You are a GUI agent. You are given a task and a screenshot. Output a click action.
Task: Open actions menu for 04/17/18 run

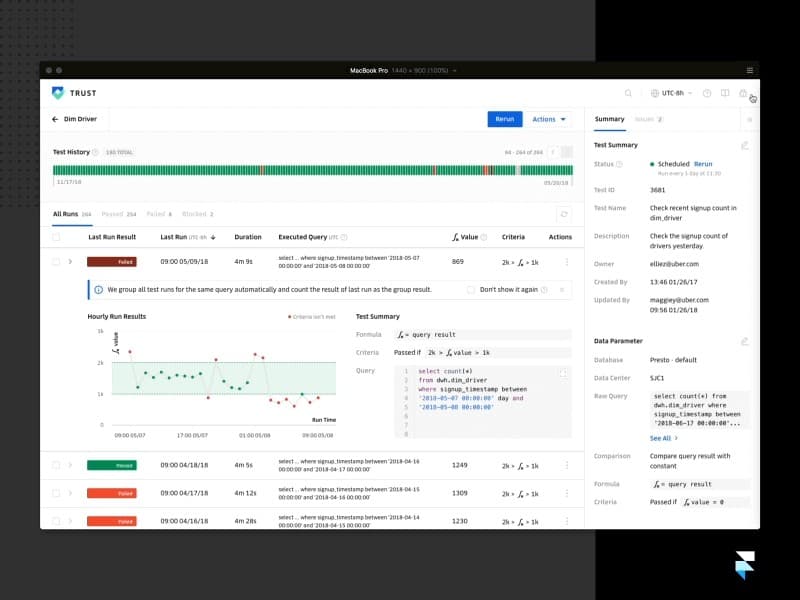point(567,493)
